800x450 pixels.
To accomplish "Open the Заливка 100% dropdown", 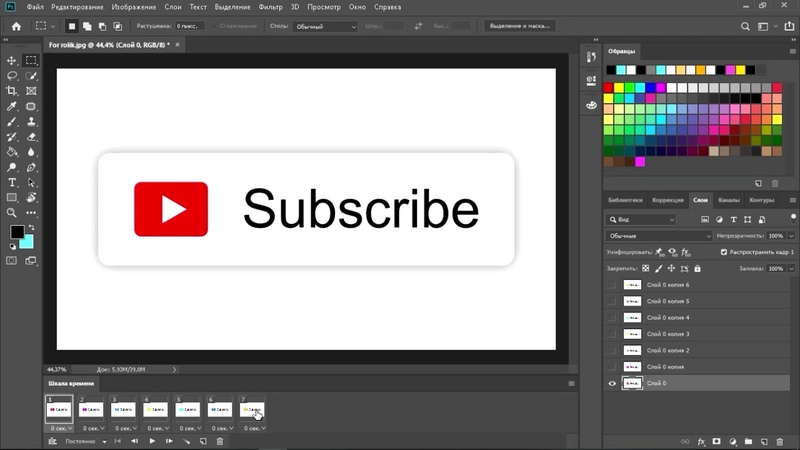I will tap(791, 268).
